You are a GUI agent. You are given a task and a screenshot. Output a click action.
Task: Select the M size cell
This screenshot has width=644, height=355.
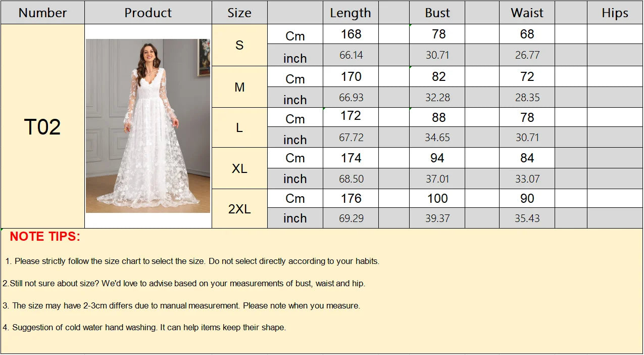(239, 87)
